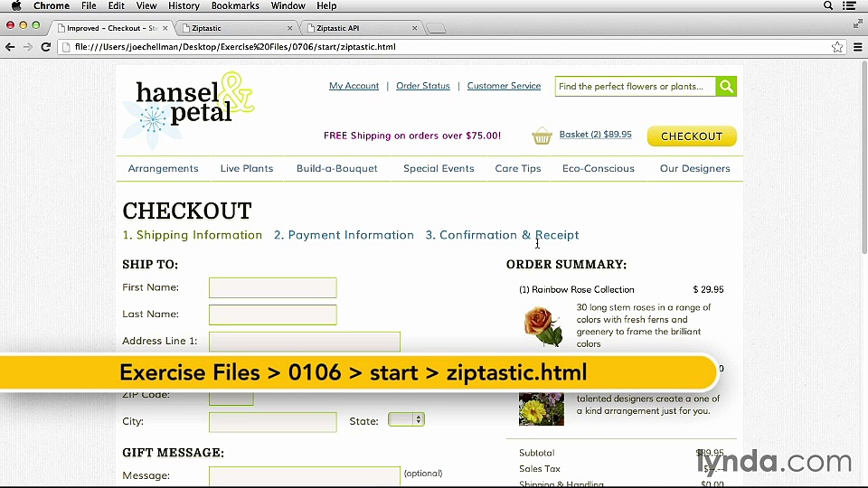The height and width of the screenshot is (488, 868).
Task: Click the yellow CHECKOUT button
Action: (692, 136)
